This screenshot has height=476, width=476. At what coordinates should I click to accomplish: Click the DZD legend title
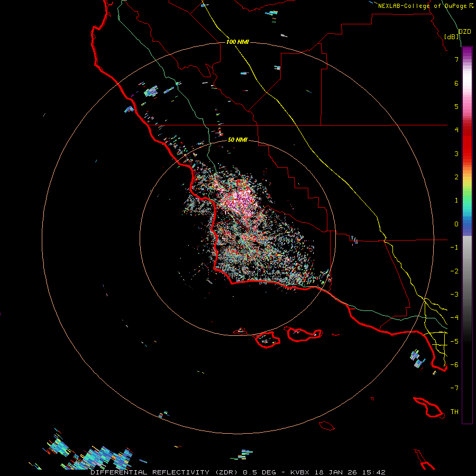point(465,32)
